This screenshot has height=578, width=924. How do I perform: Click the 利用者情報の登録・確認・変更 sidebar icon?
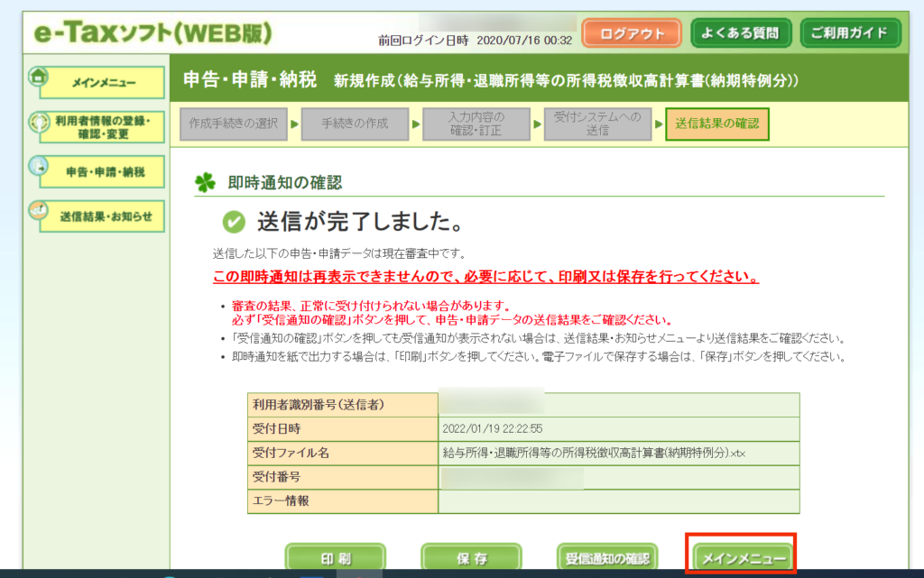point(39,123)
